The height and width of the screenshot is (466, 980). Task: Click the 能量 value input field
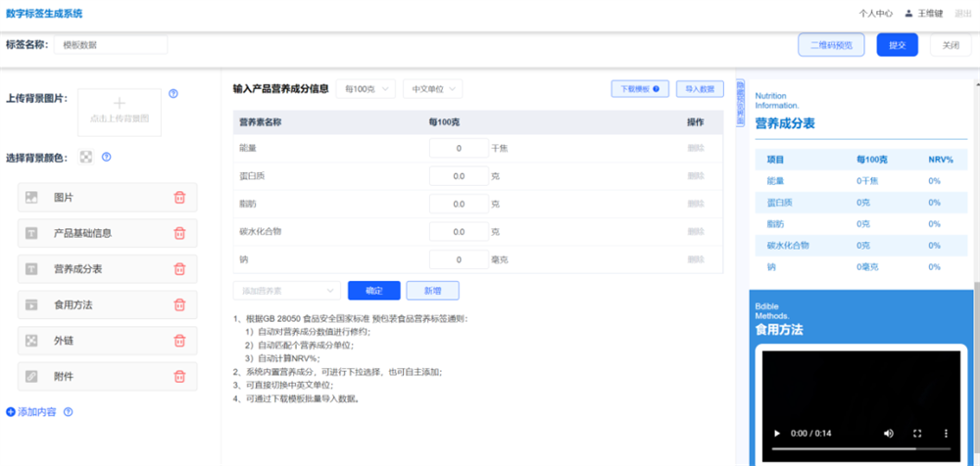(458, 149)
